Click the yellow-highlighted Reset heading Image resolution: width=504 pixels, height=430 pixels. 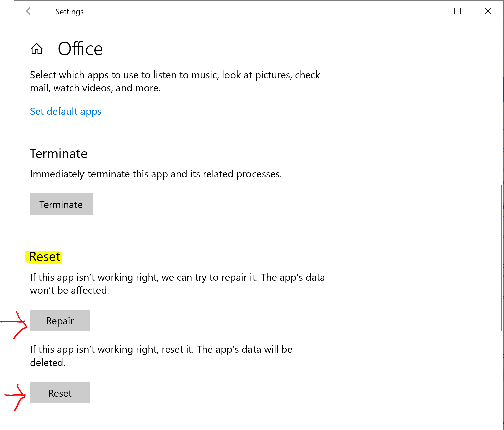pos(44,257)
